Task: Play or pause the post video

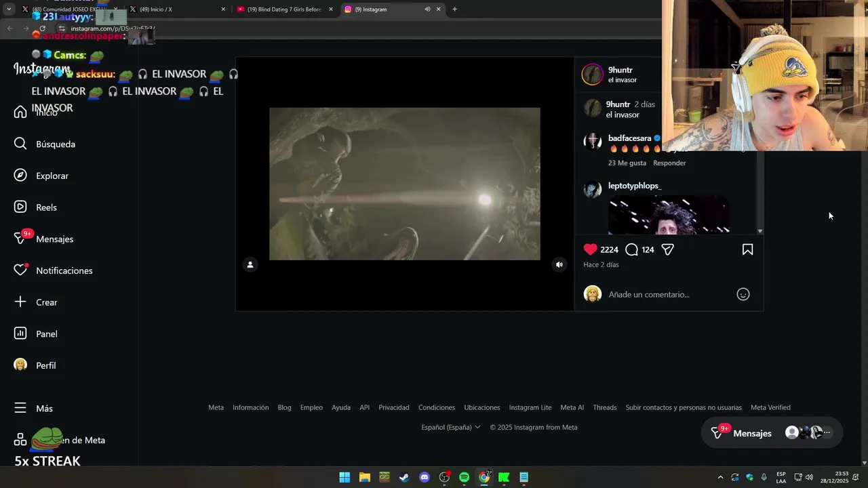Action: 405,184
